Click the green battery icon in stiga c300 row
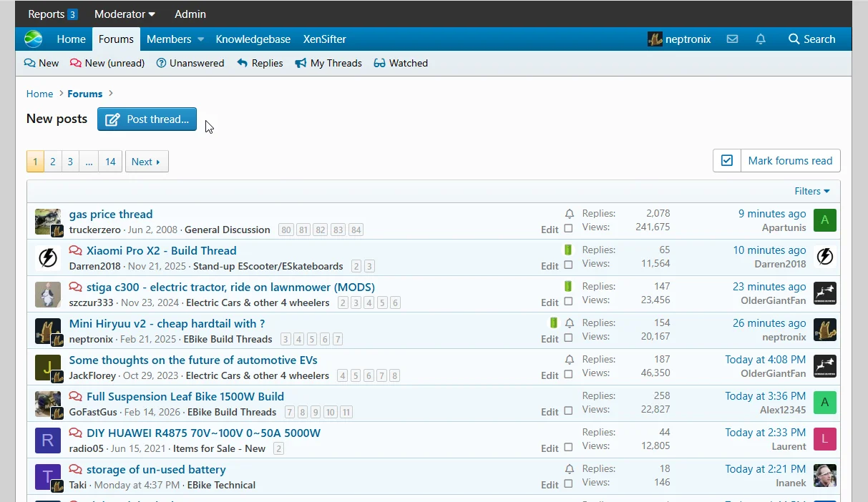 coord(568,287)
